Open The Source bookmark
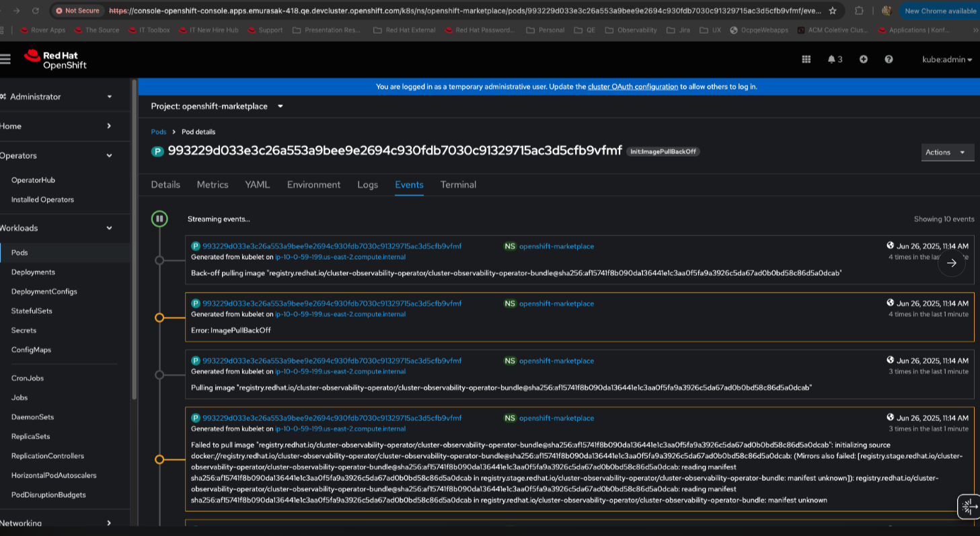Viewport: 980px width, 536px height. (97, 30)
